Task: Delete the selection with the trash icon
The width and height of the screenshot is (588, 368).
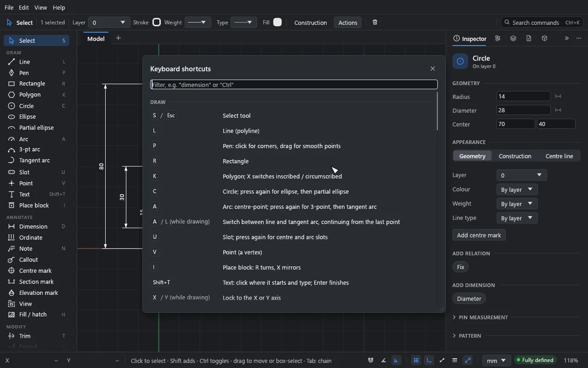Action: click(x=375, y=23)
